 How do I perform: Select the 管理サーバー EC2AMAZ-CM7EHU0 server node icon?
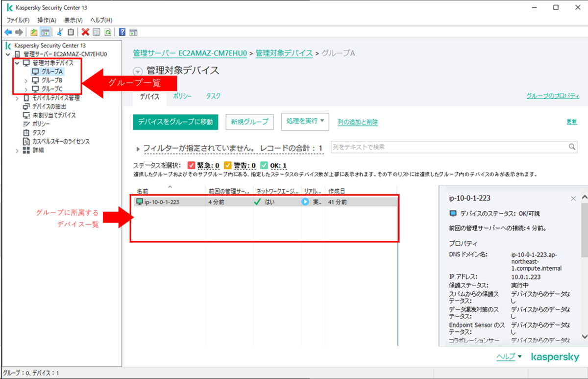18,54
